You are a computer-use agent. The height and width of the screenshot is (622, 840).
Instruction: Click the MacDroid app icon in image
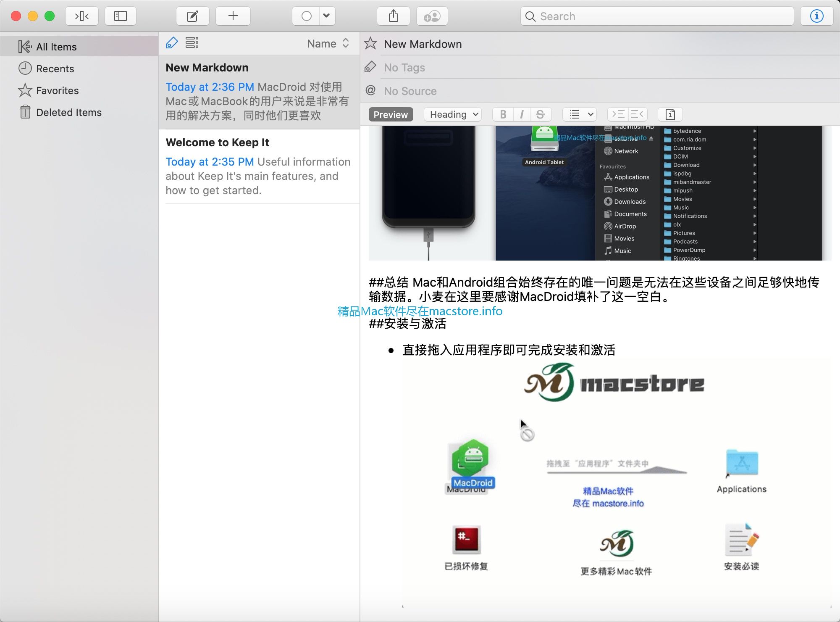click(470, 459)
